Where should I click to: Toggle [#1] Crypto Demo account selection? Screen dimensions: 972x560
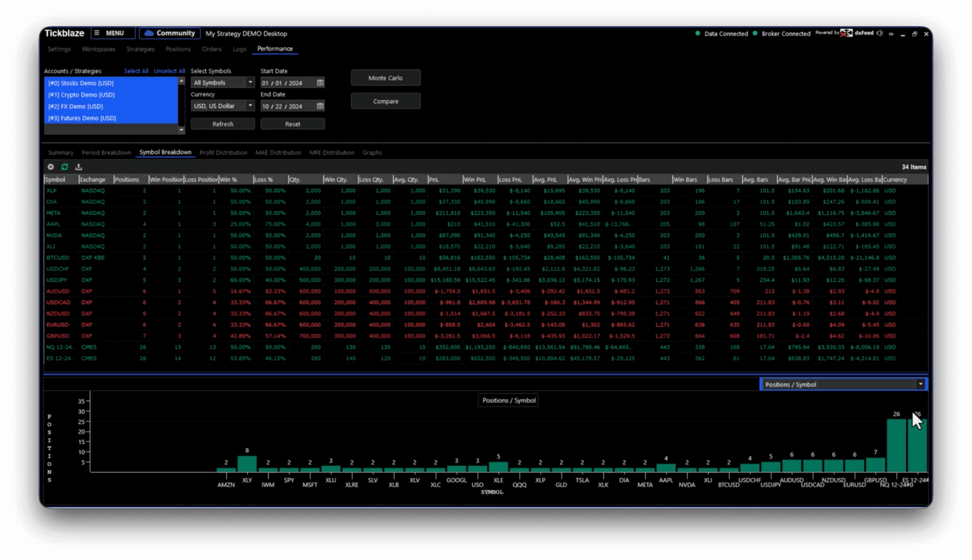click(x=82, y=95)
